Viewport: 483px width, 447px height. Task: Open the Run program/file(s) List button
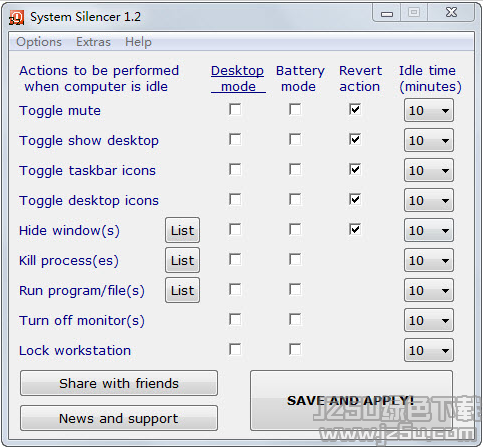click(182, 290)
